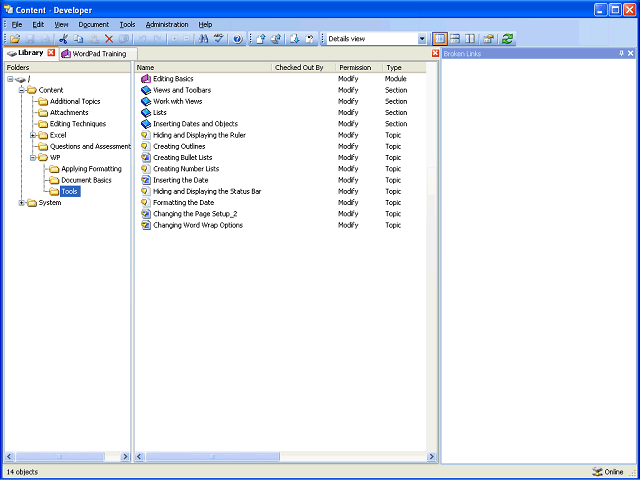The image size is (640, 480).
Task: Pin the Broken Links panel
Action: 621,53
